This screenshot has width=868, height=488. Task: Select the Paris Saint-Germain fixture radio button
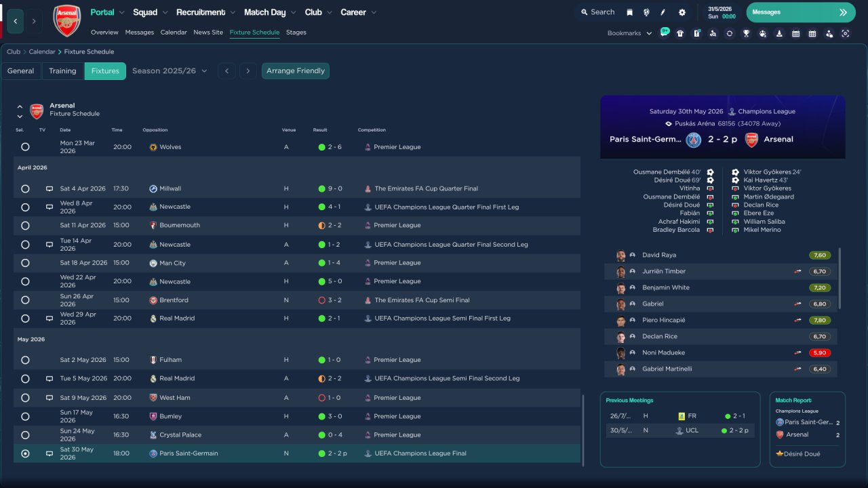(25, 453)
